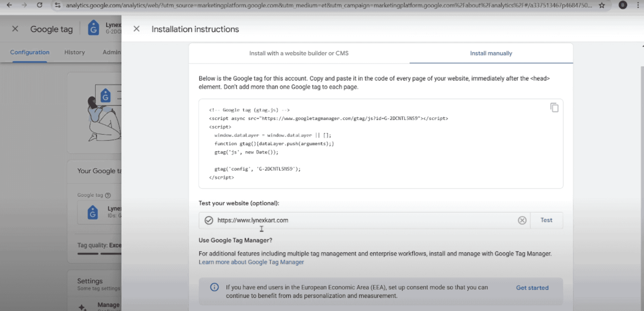Viewport: 644px width, 311px height.
Task: Click the gtag config line in code
Action: (x=257, y=169)
